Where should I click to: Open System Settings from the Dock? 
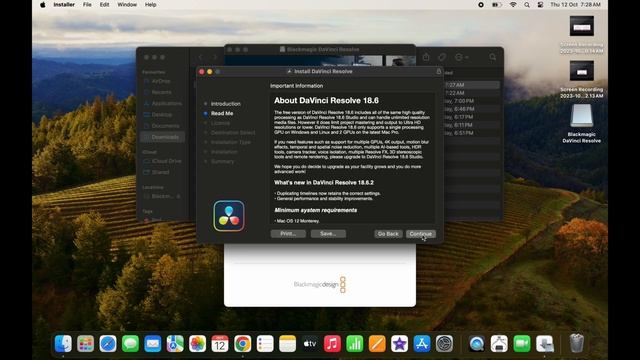coord(444,344)
